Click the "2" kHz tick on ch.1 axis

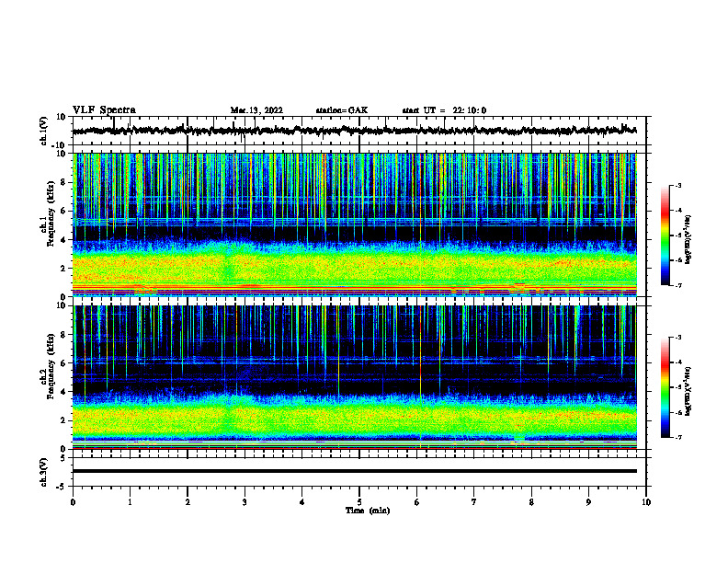pos(64,269)
